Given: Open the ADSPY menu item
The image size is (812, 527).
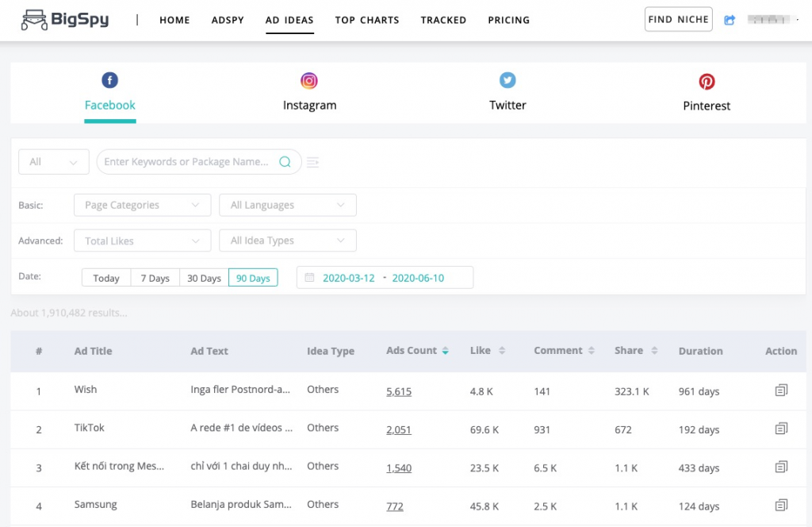Looking at the screenshot, I should pos(228,20).
